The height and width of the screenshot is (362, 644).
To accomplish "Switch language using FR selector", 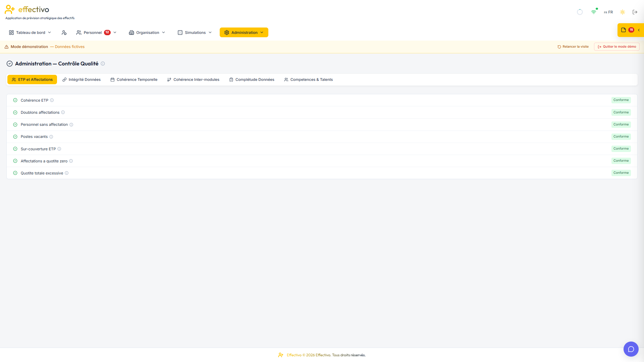I will (608, 12).
